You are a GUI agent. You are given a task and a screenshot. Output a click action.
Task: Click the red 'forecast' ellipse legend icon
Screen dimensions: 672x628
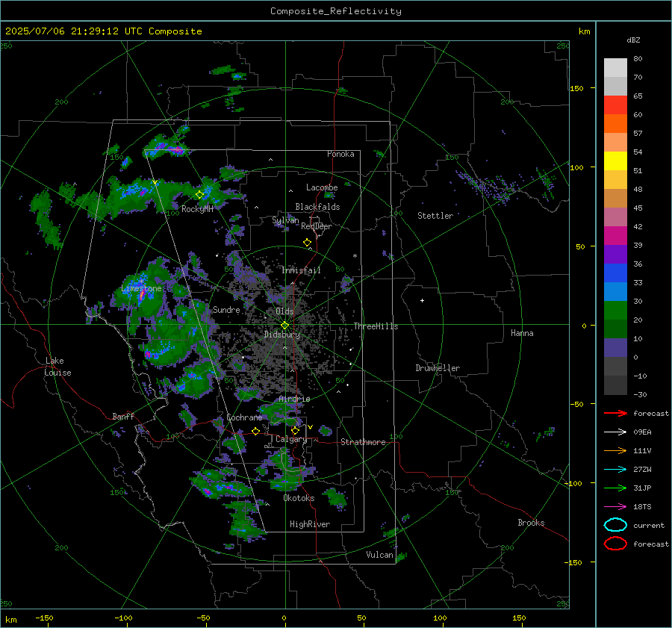click(615, 544)
